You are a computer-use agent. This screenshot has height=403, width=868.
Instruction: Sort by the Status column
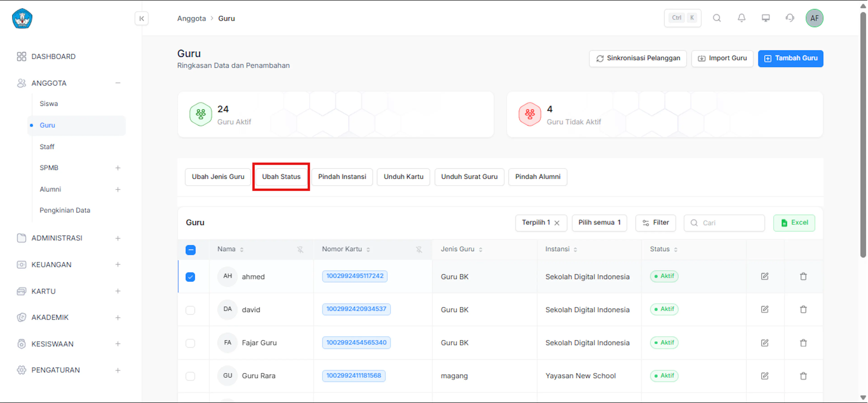[675, 249]
